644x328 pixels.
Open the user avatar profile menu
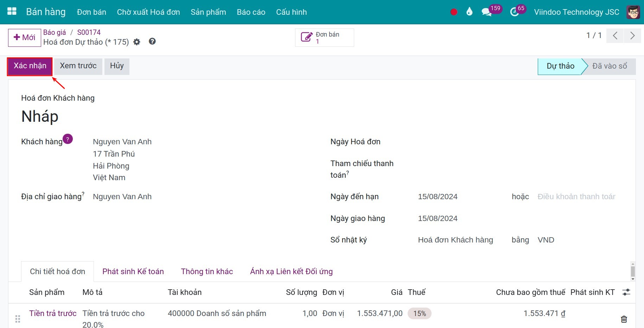633,12
